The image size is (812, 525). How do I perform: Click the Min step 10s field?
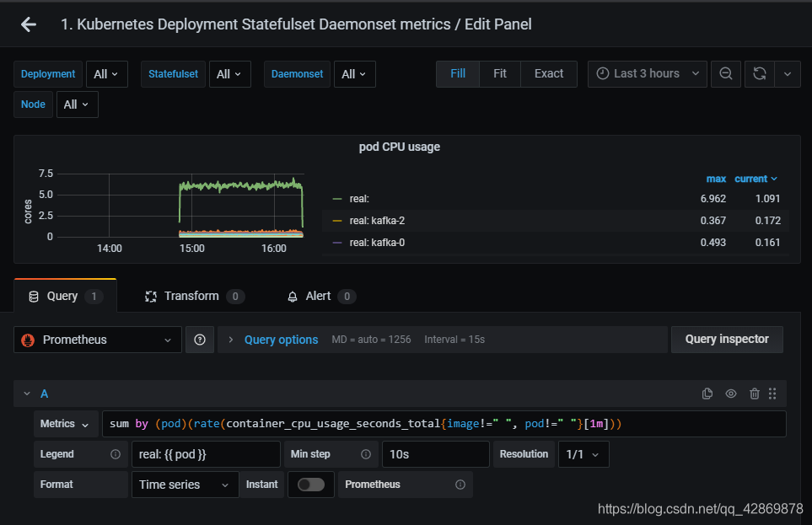(436, 454)
